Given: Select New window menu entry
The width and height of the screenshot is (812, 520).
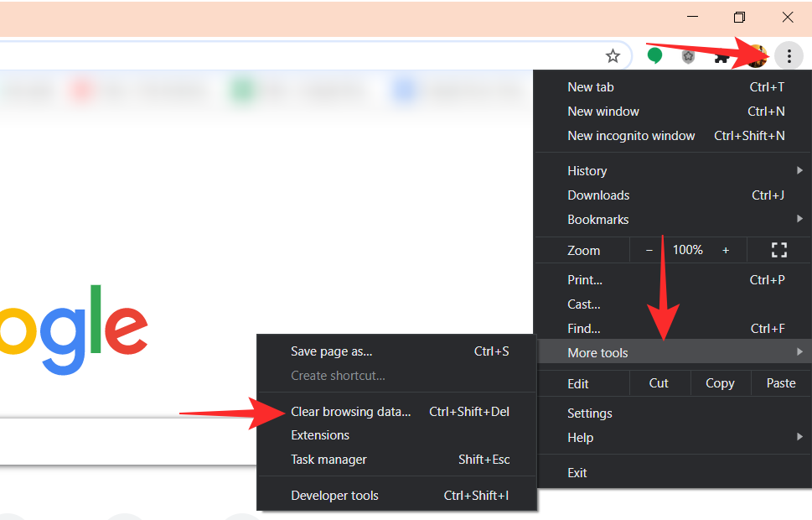Looking at the screenshot, I should 672,112.
